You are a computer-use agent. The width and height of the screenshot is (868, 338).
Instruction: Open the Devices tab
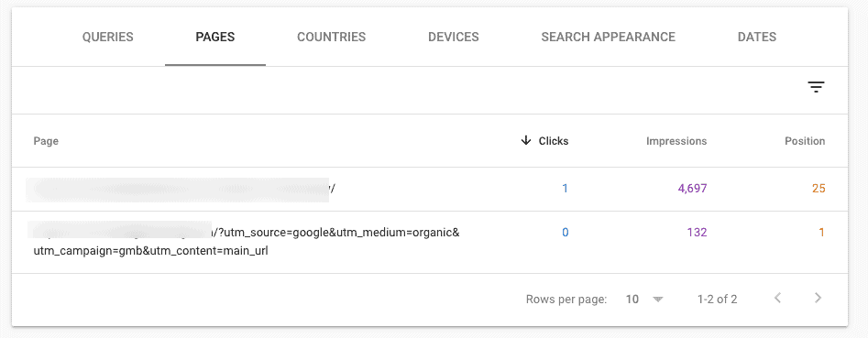454,37
